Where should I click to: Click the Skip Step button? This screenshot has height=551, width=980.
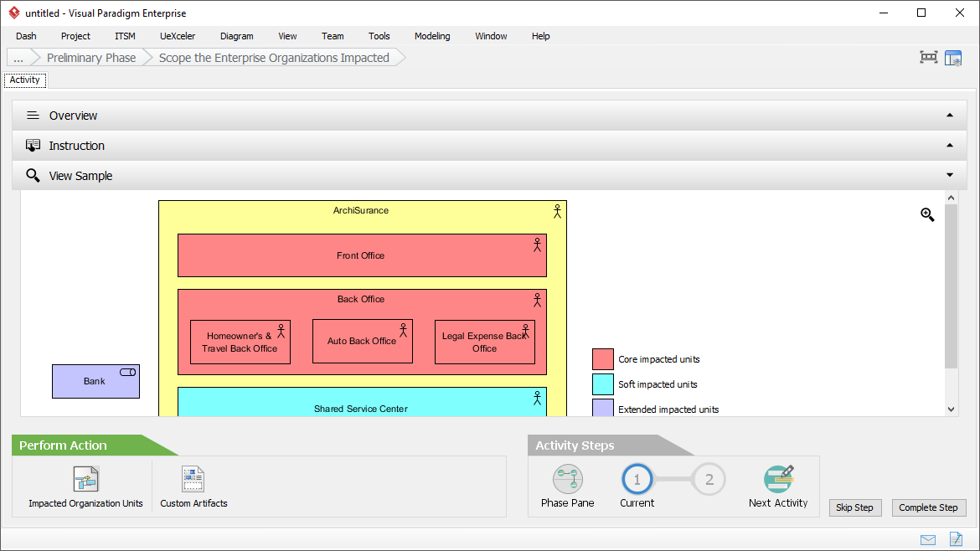click(854, 507)
